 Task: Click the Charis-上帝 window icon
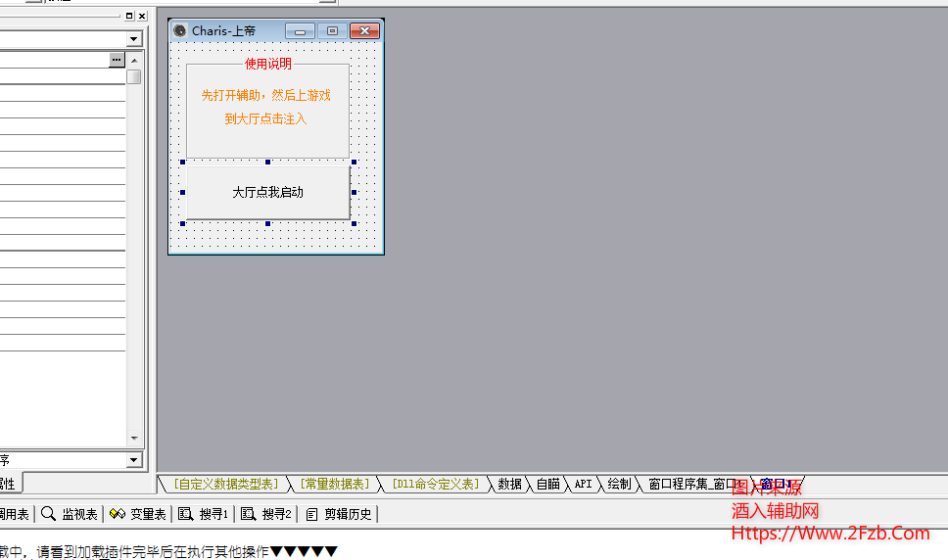[x=179, y=30]
